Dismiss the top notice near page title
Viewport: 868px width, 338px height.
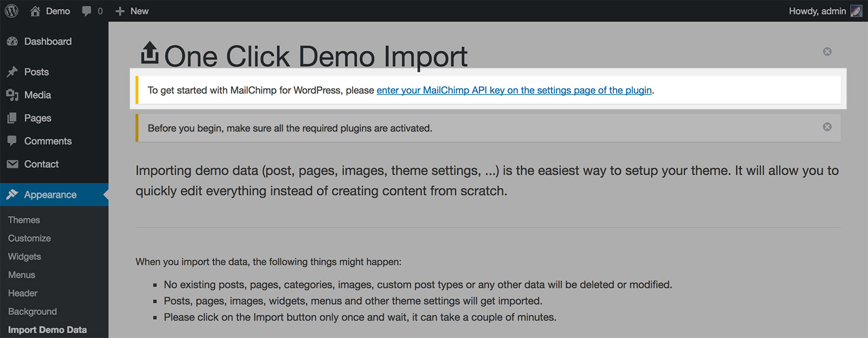coord(827,52)
